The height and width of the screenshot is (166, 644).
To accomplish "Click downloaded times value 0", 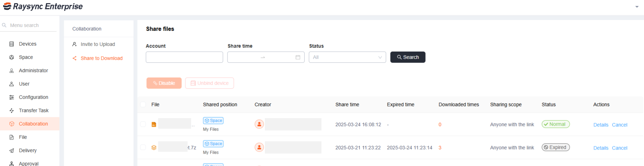I will [440, 125].
